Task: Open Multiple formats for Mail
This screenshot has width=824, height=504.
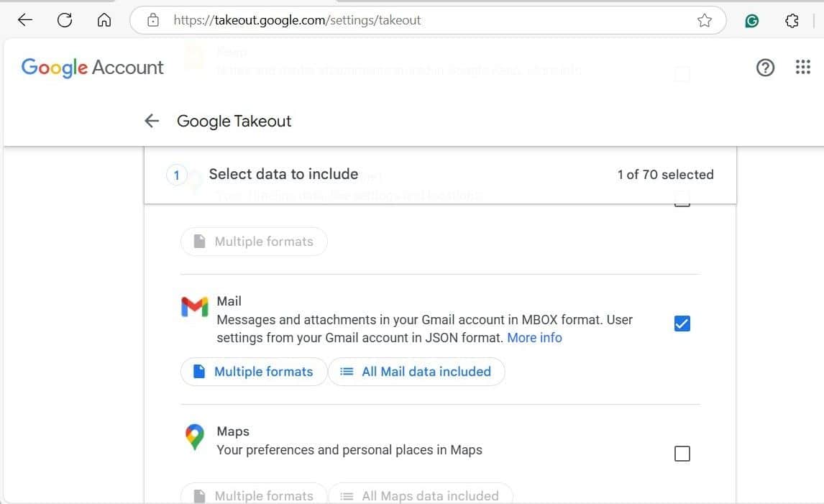Action: point(253,371)
